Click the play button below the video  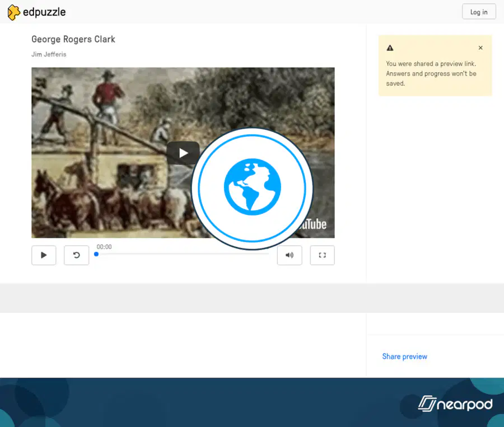pyautogui.click(x=44, y=255)
